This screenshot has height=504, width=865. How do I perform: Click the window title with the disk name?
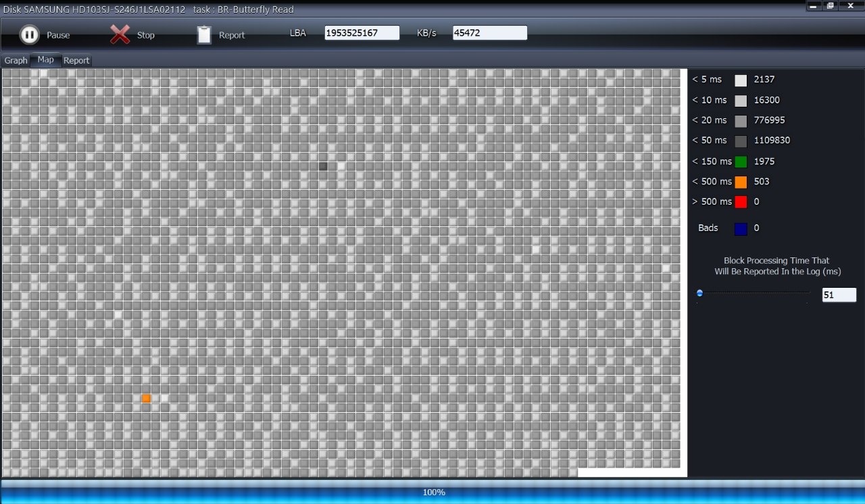148,9
